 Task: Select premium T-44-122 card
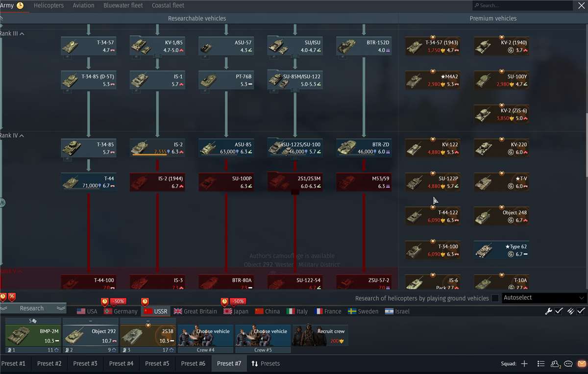pos(433,216)
